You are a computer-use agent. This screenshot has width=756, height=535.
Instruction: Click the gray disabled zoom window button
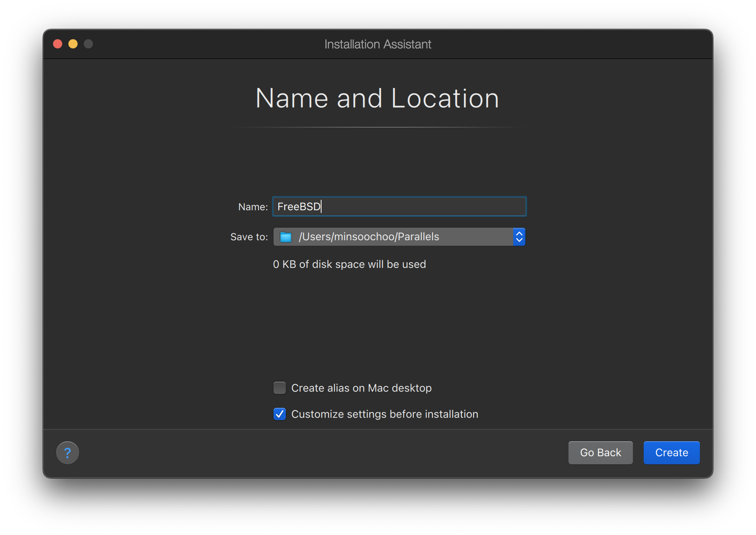click(88, 44)
